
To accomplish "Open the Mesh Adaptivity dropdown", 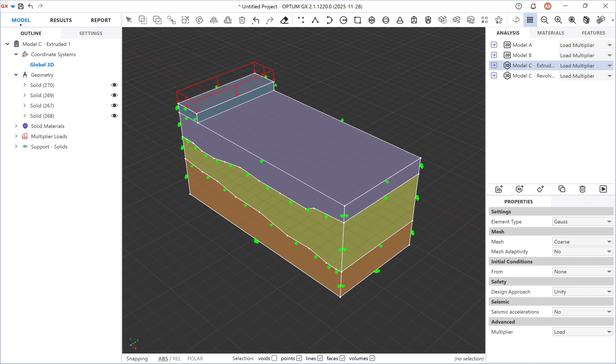I will [582, 251].
